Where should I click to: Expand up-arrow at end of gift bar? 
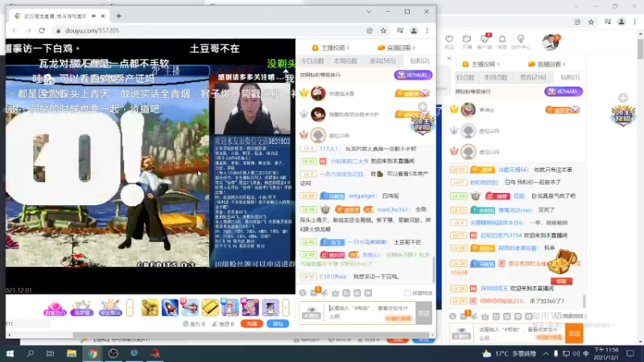click(286, 307)
